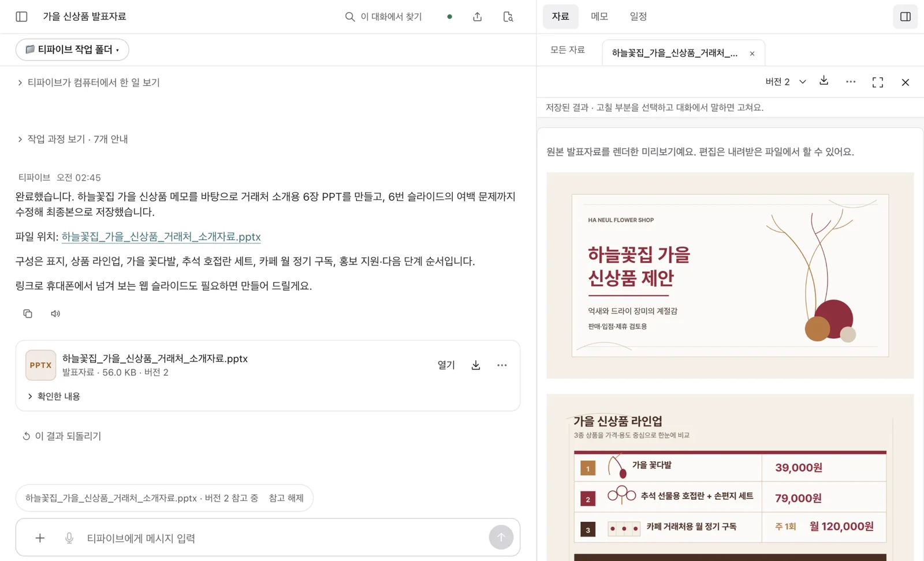Expand 작업 과정 보기 · 7개 안내
924x561 pixels.
click(x=73, y=139)
